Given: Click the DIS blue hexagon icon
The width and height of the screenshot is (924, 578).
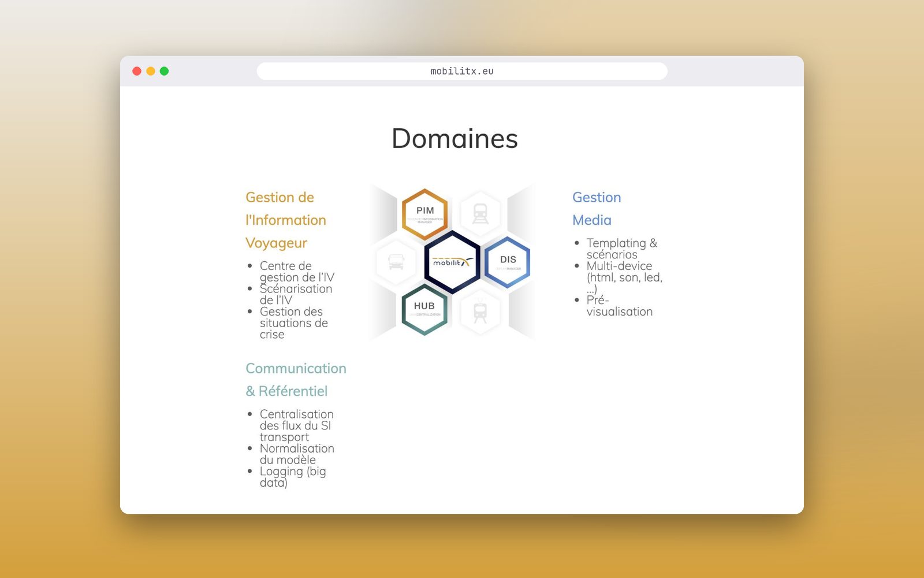Looking at the screenshot, I should [x=507, y=262].
